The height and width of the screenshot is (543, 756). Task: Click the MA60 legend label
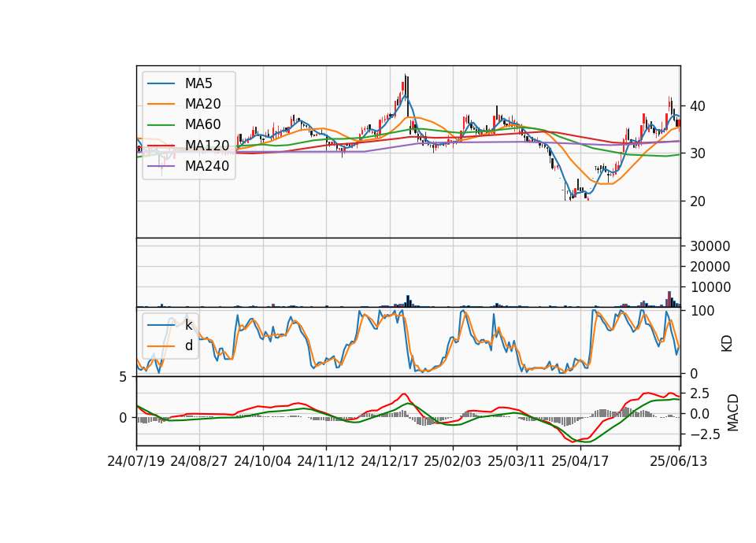[202, 124]
